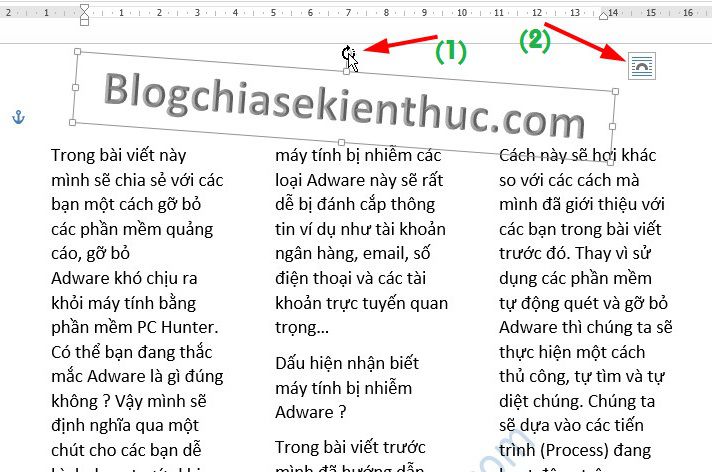Viewport: 712px width, 472px height.
Task: Open the Layout Options button beside the WordArt
Action: 642,66
